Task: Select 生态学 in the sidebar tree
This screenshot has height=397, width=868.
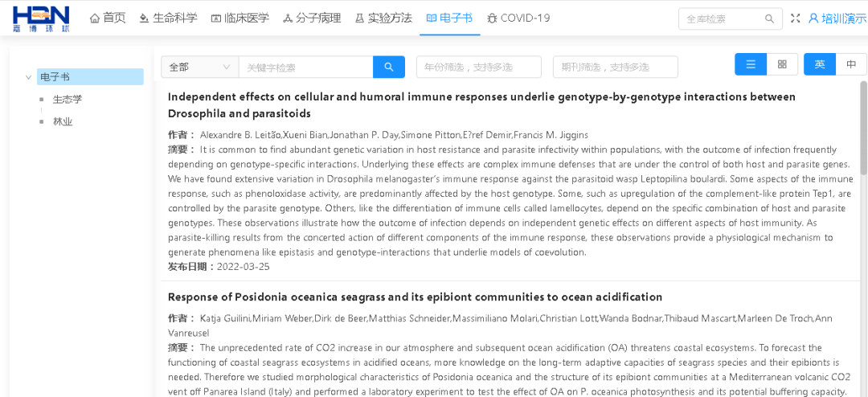Action: click(x=68, y=100)
